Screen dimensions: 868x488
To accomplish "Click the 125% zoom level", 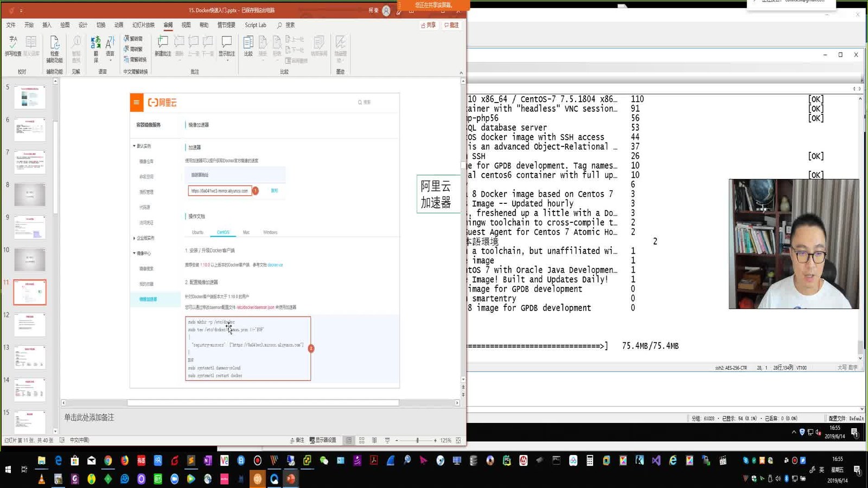I will [x=445, y=440].
